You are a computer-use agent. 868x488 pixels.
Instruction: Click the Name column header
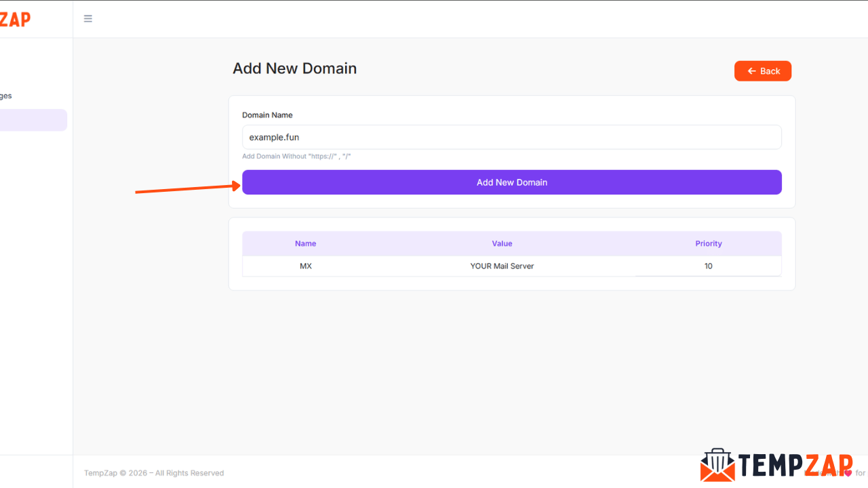(x=305, y=243)
